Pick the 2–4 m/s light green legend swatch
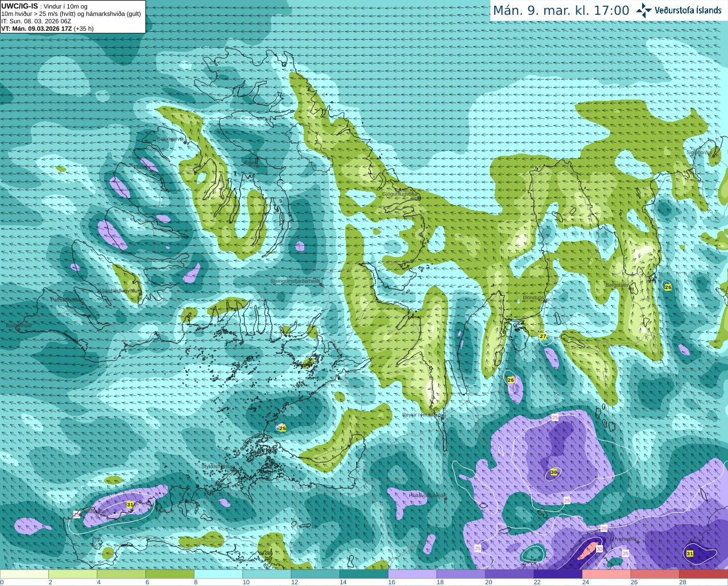This screenshot has height=586, width=728. [x=73, y=574]
